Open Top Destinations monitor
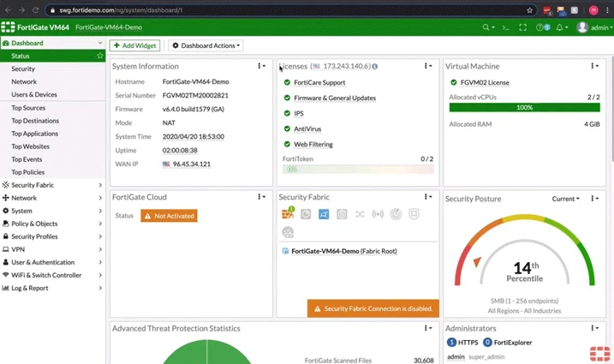The image size is (614, 364). pyautogui.click(x=52, y=121)
